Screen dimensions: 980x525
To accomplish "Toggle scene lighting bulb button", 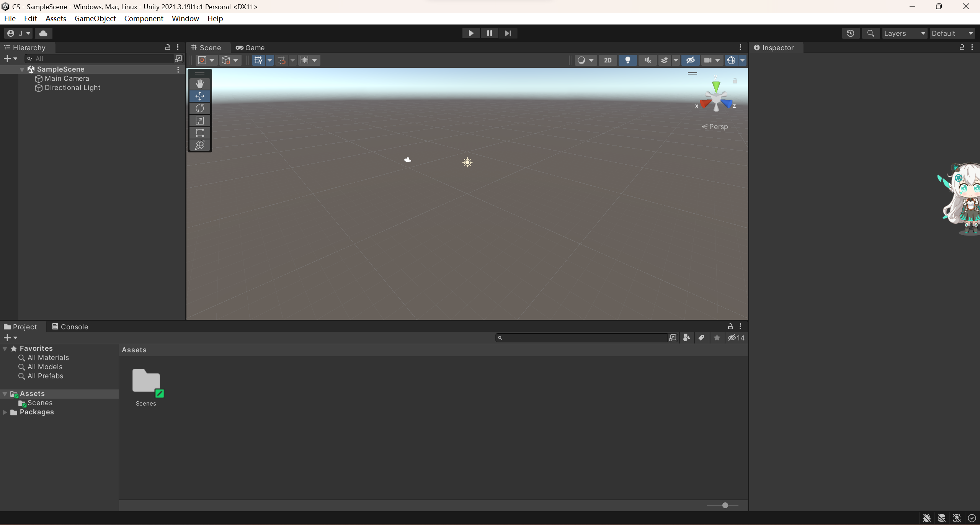I will coord(628,60).
